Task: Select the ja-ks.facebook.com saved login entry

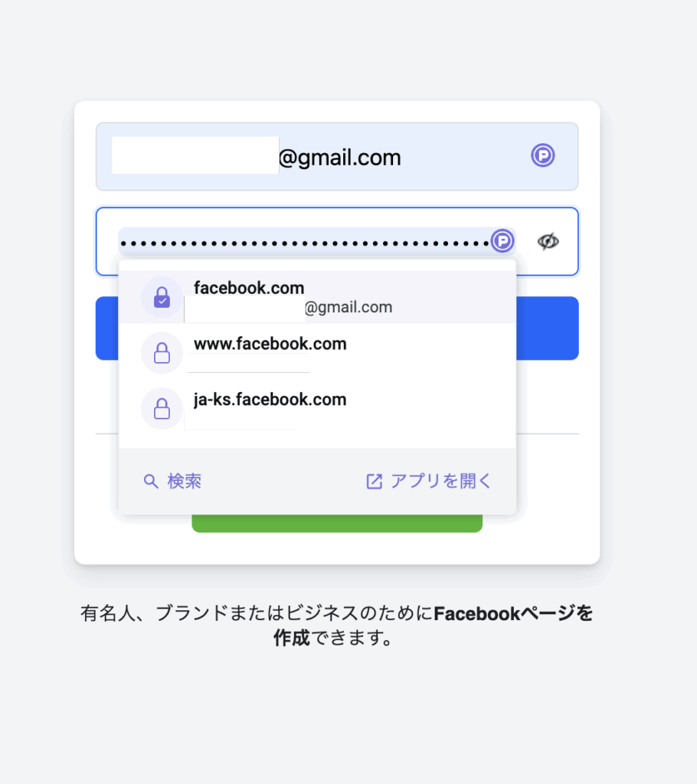Action: click(317, 409)
